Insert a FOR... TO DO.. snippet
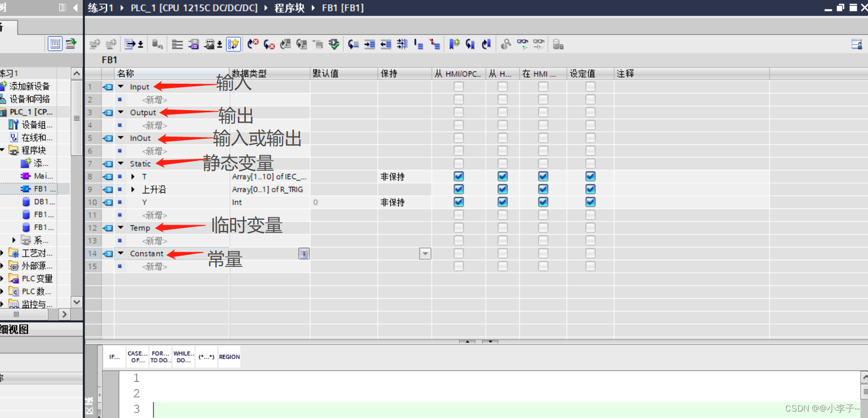Viewport: 868px width, 418px height. 161,357
